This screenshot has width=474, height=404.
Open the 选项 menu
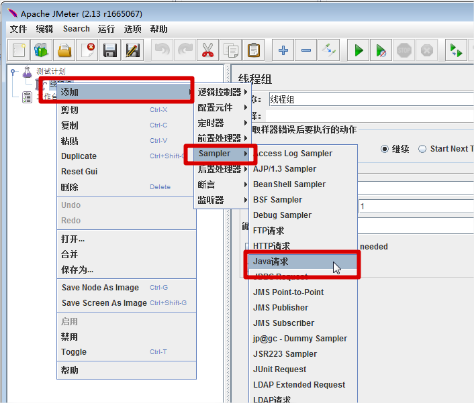point(133,29)
